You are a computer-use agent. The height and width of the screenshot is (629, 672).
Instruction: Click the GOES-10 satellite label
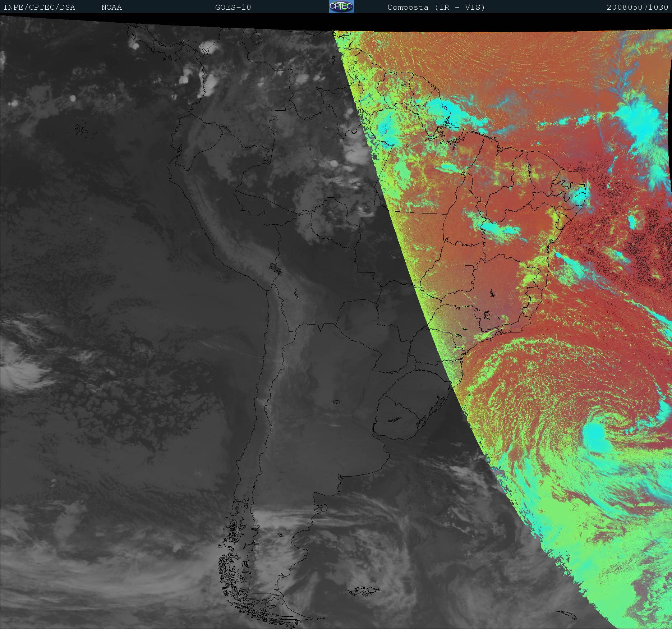pyautogui.click(x=233, y=8)
